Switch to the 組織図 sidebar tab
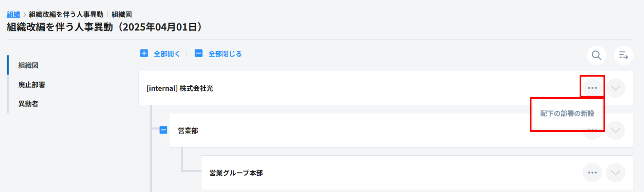 [x=28, y=66]
